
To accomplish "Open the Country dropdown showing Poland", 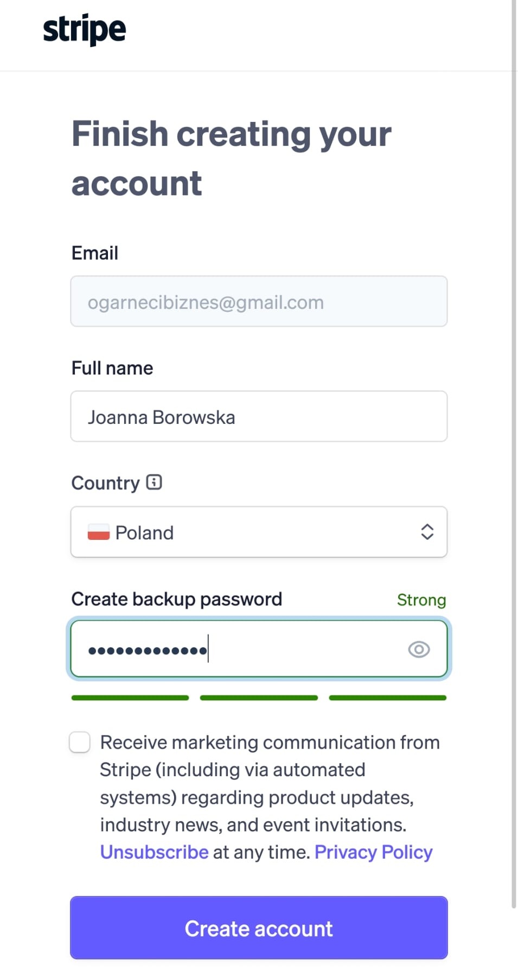I will pos(259,532).
